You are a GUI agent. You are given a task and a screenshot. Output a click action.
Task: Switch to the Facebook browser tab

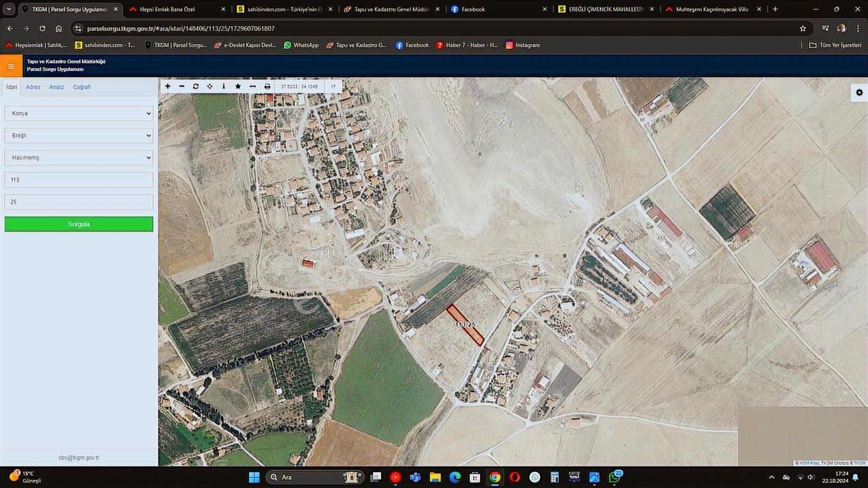pyautogui.click(x=499, y=9)
